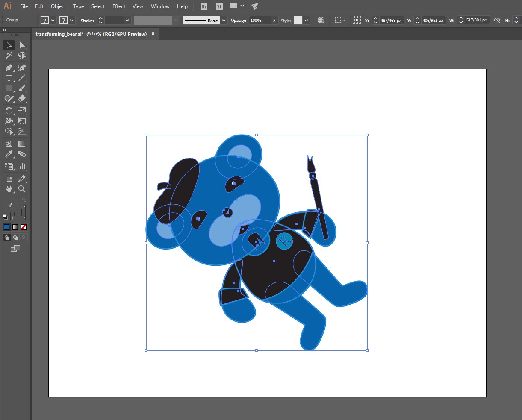Click the Change Screen Mode button
This screenshot has height=420, width=522.
(x=15, y=248)
